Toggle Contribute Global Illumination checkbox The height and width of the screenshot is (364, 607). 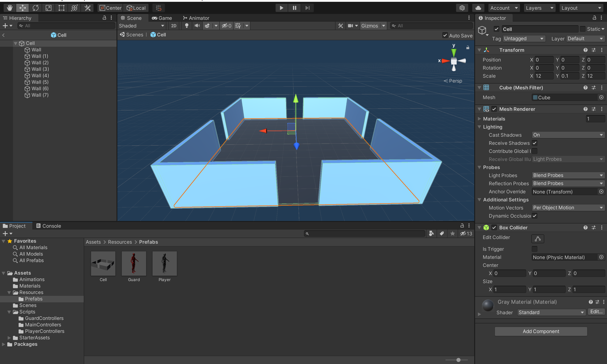tap(535, 151)
